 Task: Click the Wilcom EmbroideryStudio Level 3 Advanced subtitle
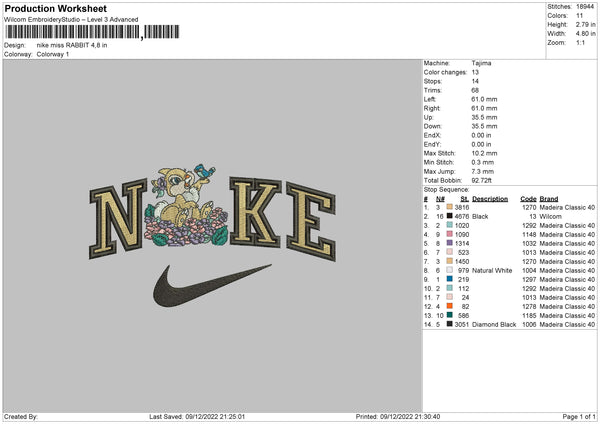71,20
